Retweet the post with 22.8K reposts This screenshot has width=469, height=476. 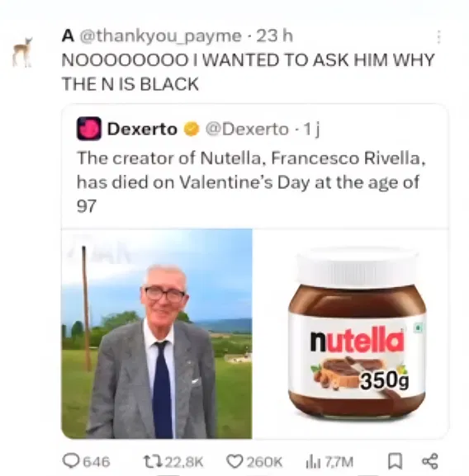(153, 461)
